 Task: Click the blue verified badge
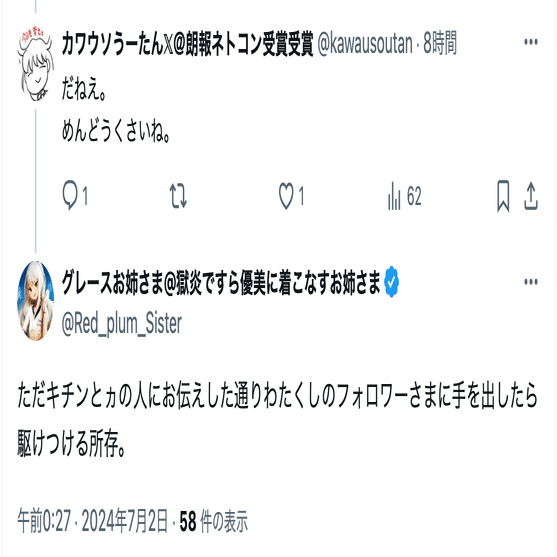point(391,282)
